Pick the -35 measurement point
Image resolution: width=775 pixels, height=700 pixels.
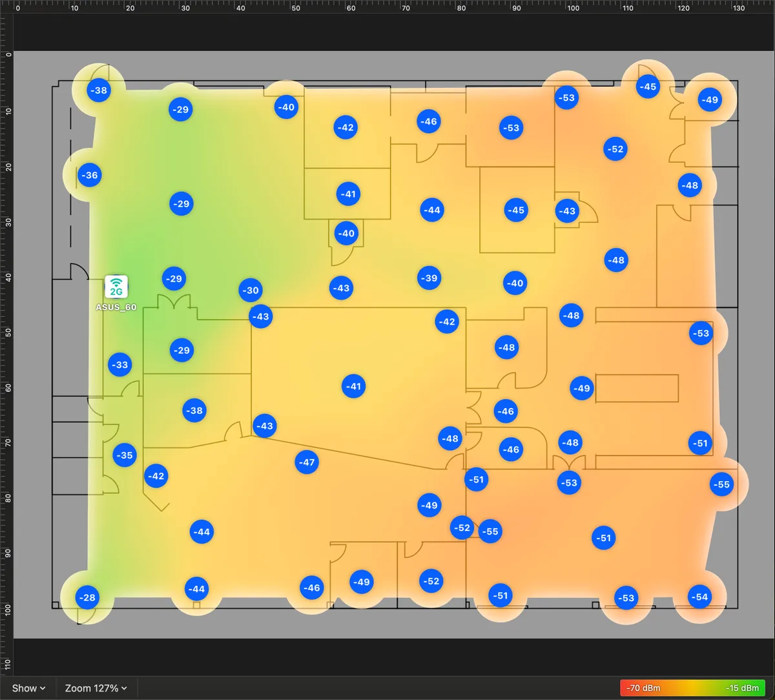[x=124, y=455]
